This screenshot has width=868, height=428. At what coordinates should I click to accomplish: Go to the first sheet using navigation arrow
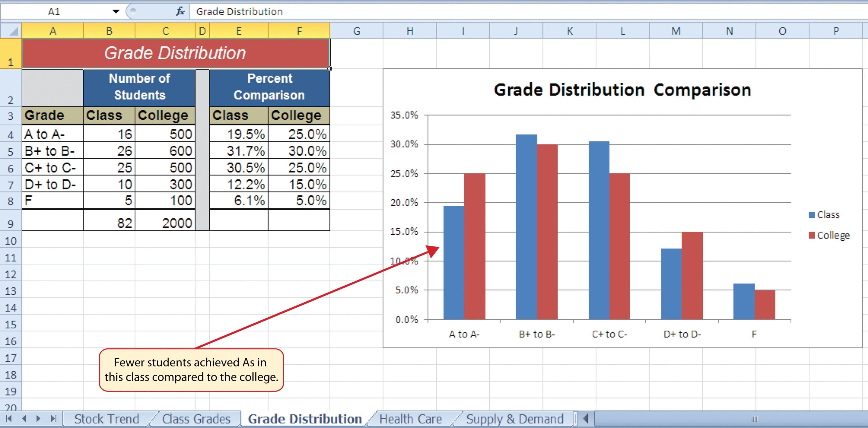coord(9,419)
